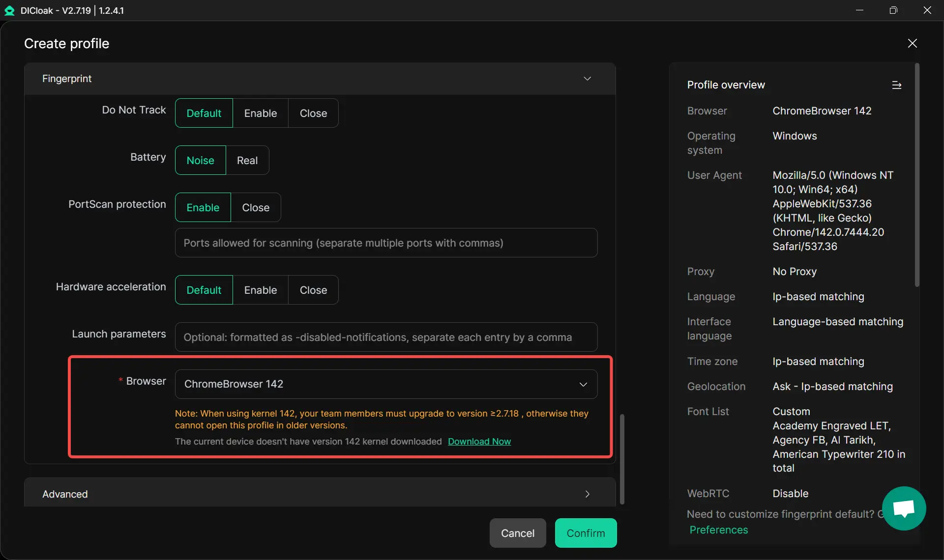Select Real for Battery setting
The width and height of the screenshot is (944, 560).
click(247, 160)
